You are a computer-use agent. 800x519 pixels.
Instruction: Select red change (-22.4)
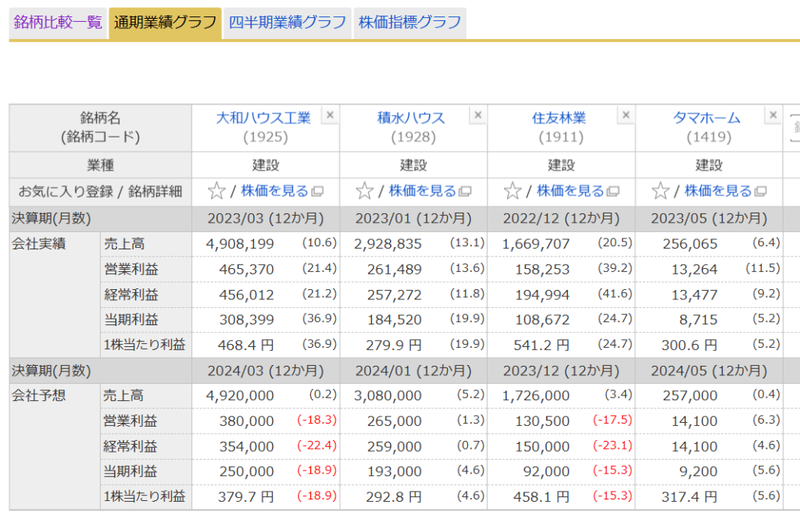tap(317, 446)
